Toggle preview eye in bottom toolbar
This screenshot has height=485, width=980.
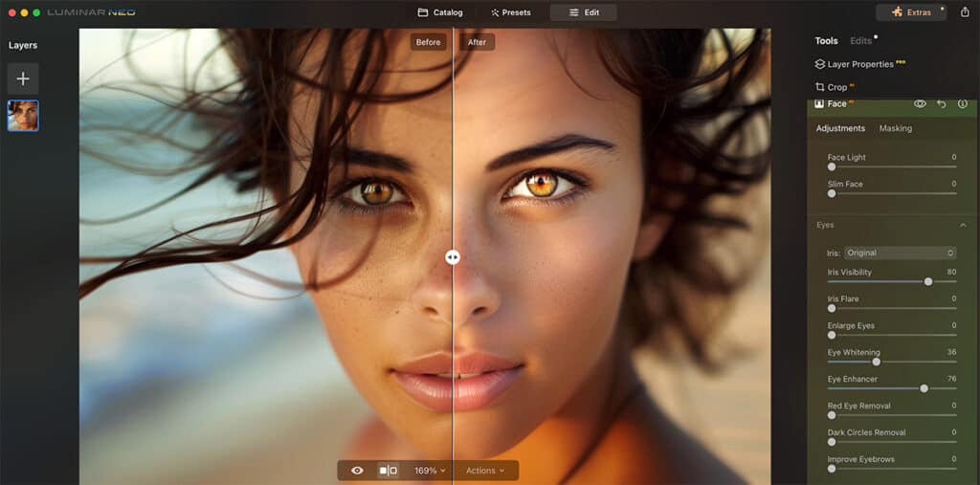point(357,471)
